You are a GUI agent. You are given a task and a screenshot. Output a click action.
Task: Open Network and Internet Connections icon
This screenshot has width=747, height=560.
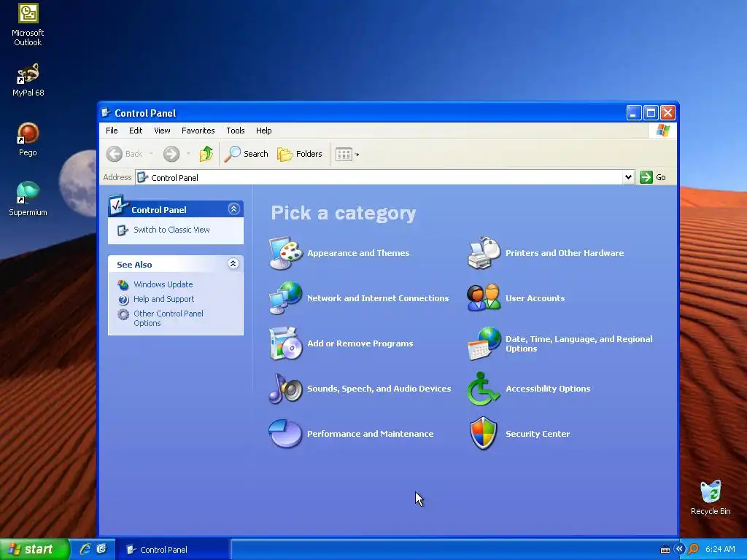pyautogui.click(x=285, y=298)
